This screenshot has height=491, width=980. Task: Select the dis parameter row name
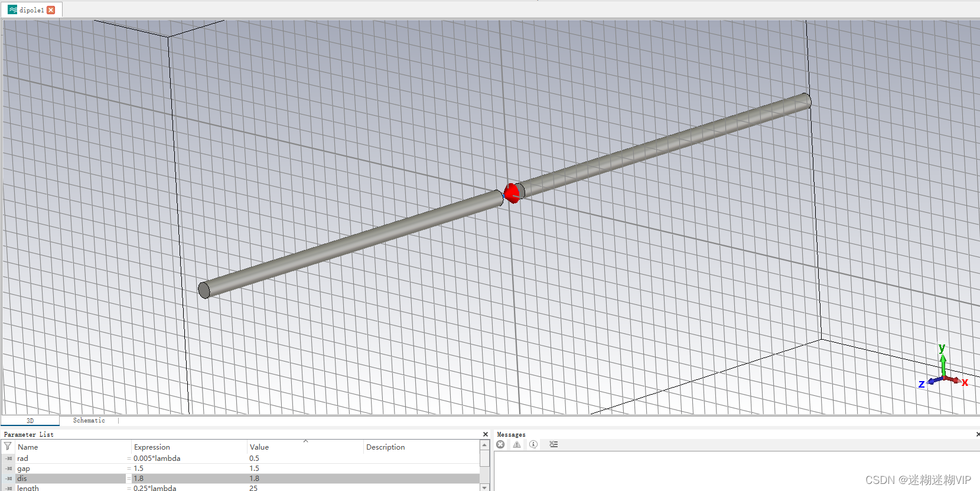[22, 479]
